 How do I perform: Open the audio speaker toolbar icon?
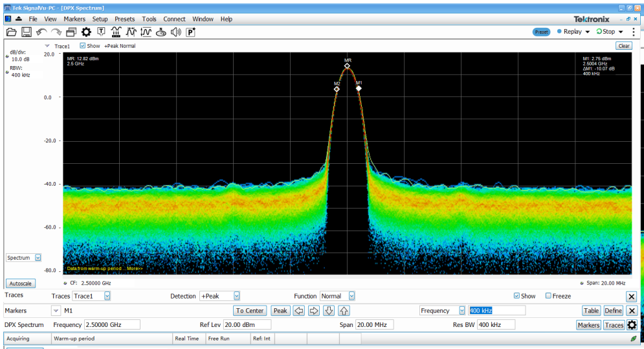click(x=176, y=32)
